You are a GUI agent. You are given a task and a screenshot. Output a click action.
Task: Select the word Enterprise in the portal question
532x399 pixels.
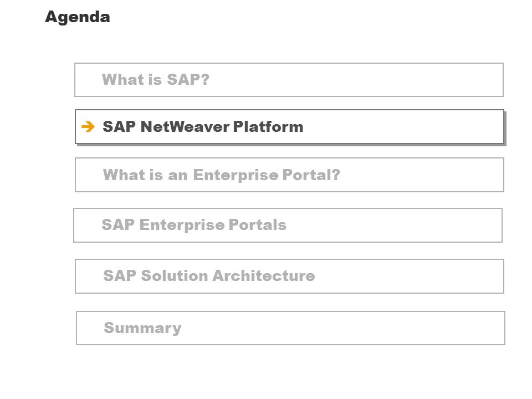pyautogui.click(x=236, y=176)
